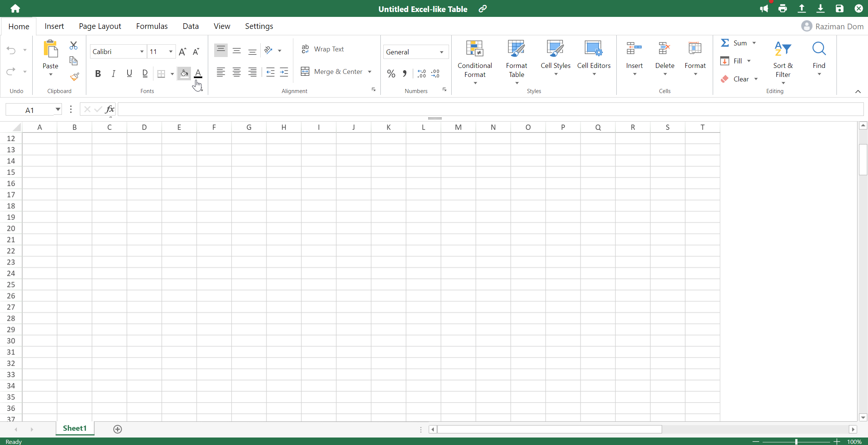Toggle Wrap Text option
The width and height of the screenshot is (868, 445).
pos(323,49)
